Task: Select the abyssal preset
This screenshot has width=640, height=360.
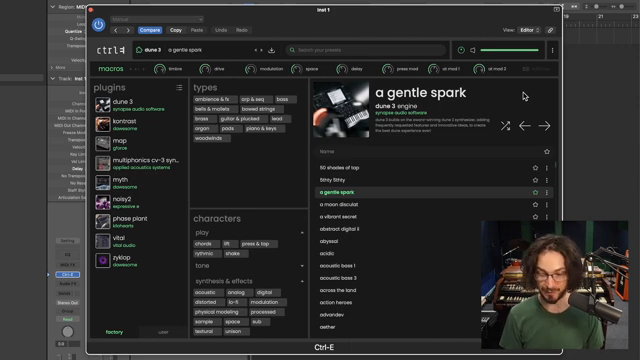Action: click(329, 241)
